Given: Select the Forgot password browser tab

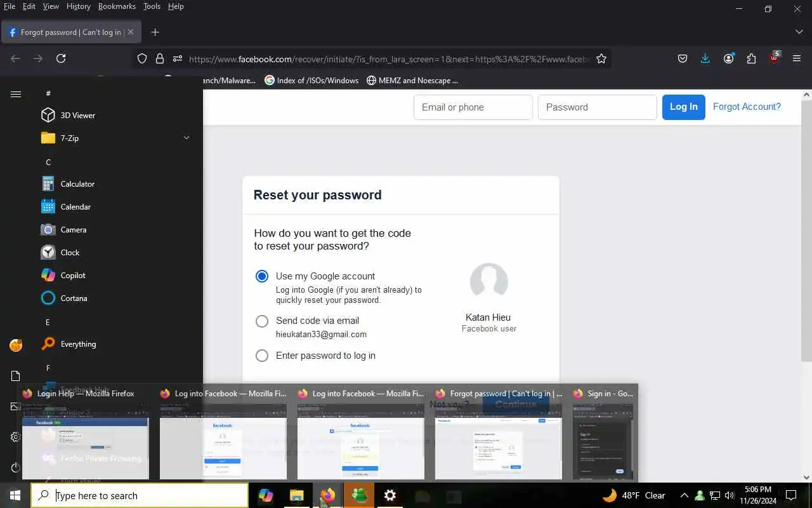Looking at the screenshot, I should [x=71, y=32].
